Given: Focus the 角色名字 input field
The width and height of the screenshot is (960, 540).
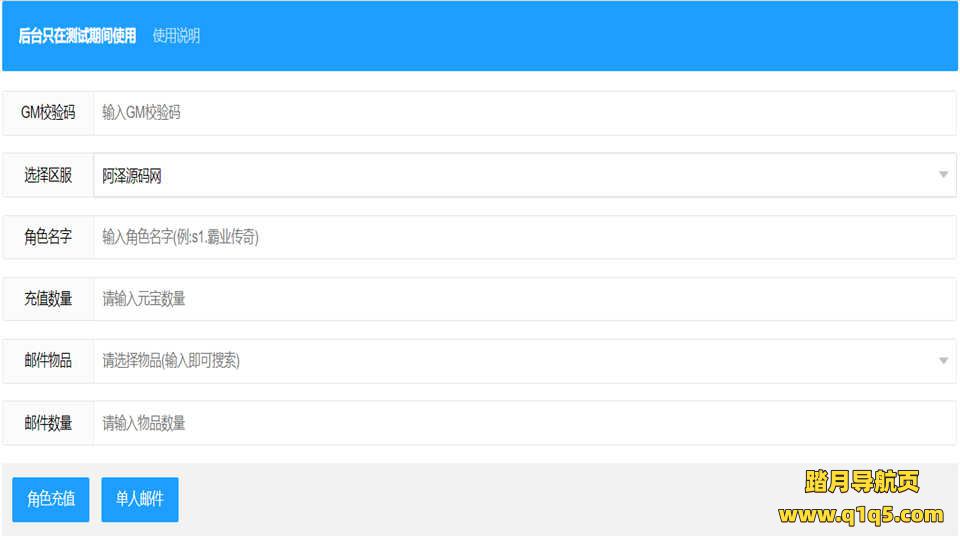Looking at the screenshot, I should (524, 237).
